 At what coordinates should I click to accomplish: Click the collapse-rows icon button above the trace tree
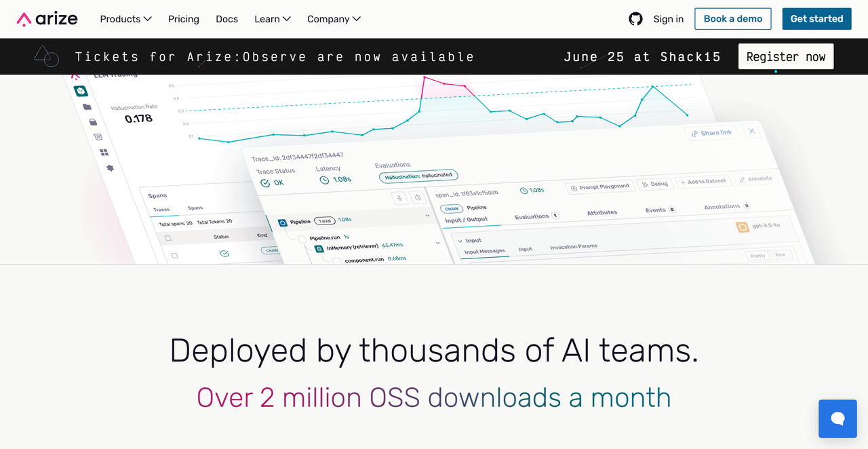400,198
